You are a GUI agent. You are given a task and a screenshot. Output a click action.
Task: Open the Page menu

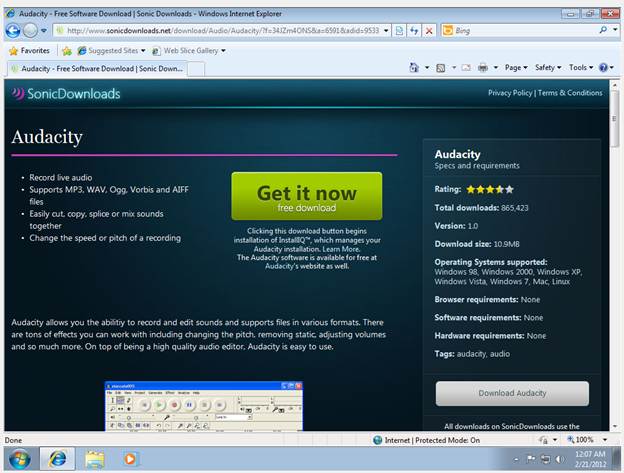click(x=516, y=68)
